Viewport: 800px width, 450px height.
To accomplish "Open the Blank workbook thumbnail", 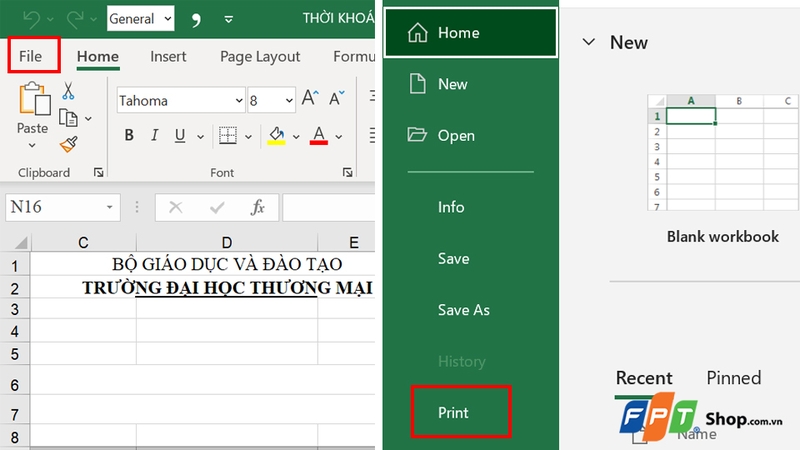I will pos(722,152).
